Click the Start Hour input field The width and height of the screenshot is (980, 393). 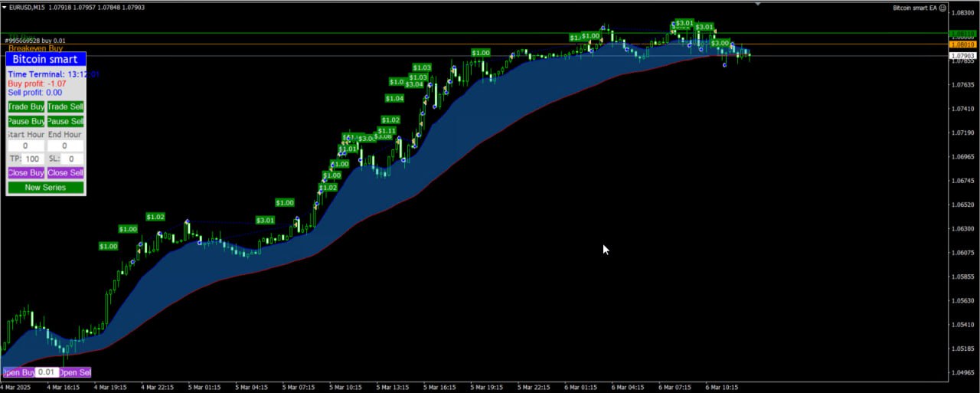[x=25, y=146]
